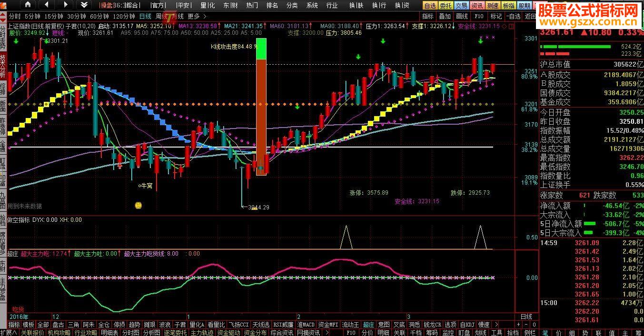The image size is (644, 336).
Task: Open the 综合 menu
Action: click(133, 5)
